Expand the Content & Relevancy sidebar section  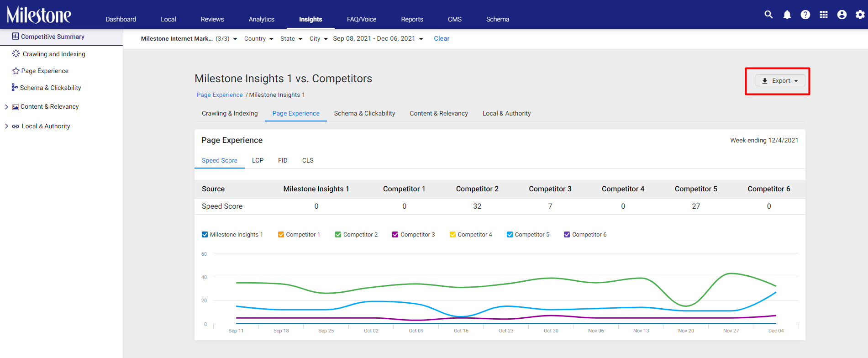[x=6, y=107]
